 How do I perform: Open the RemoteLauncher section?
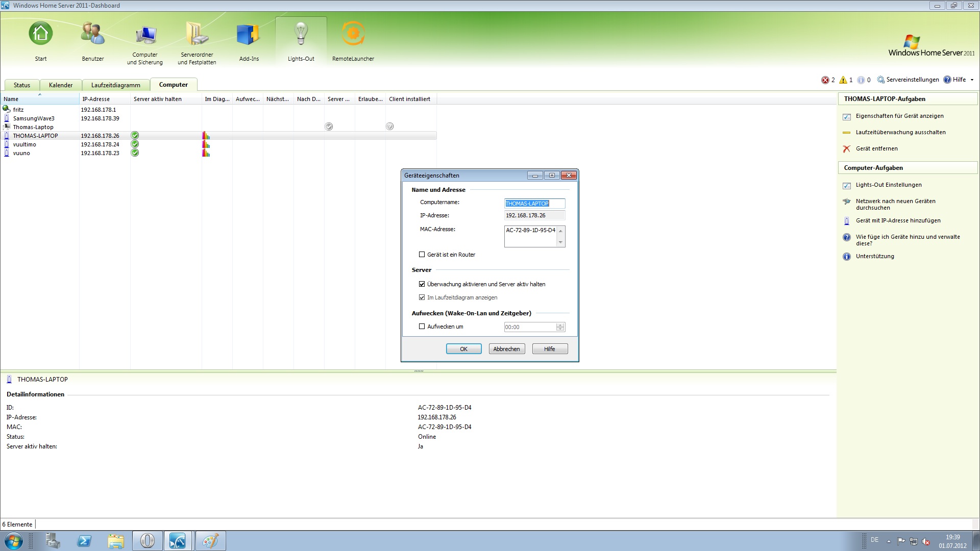[353, 40]
